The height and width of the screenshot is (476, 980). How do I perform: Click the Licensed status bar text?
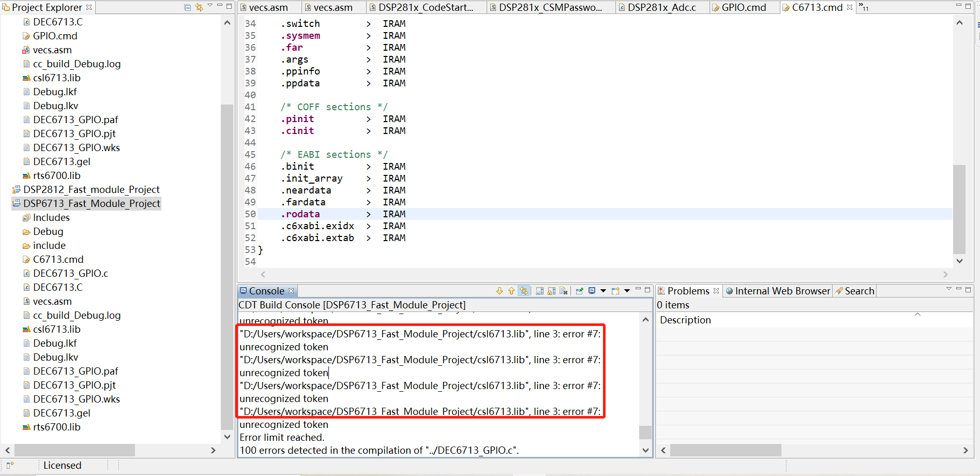coord(62,465)
